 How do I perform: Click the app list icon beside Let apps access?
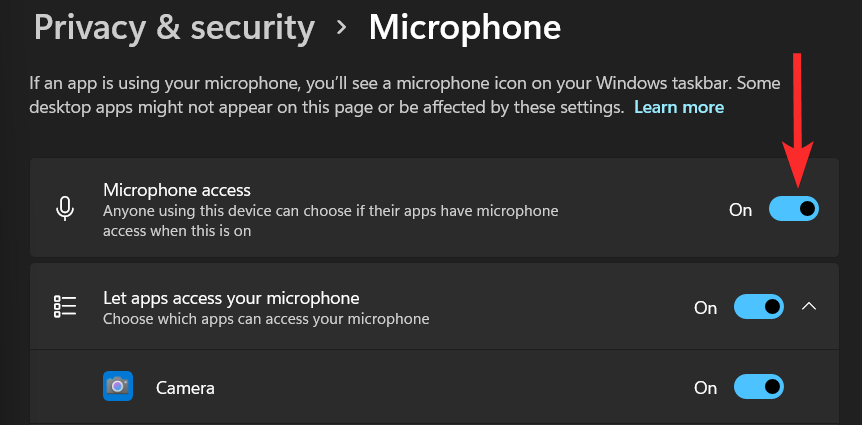tap(65, 306)
